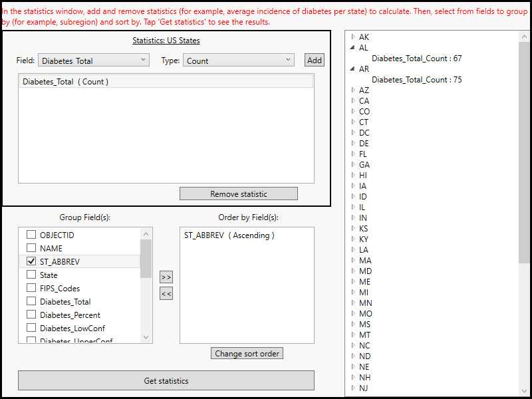
Task: Click the << remove-from-order-by button
Action: [166, 293]
